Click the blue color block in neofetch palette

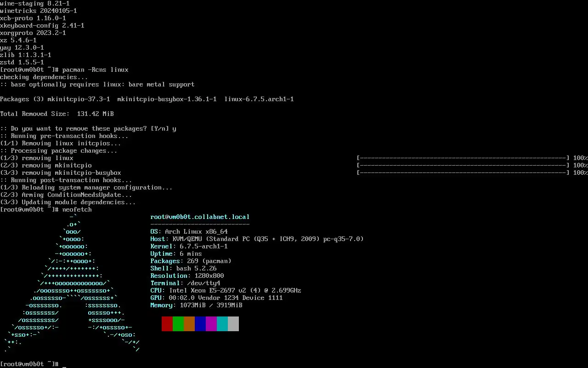[x=200, y=324]
